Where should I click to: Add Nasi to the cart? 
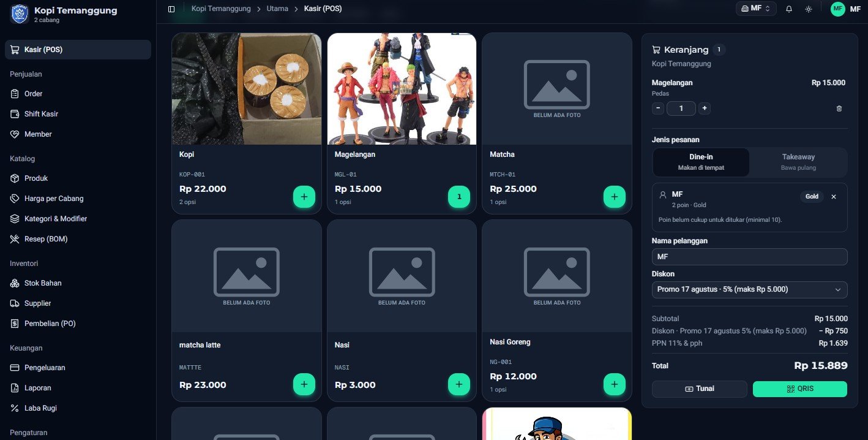(459, 384)
